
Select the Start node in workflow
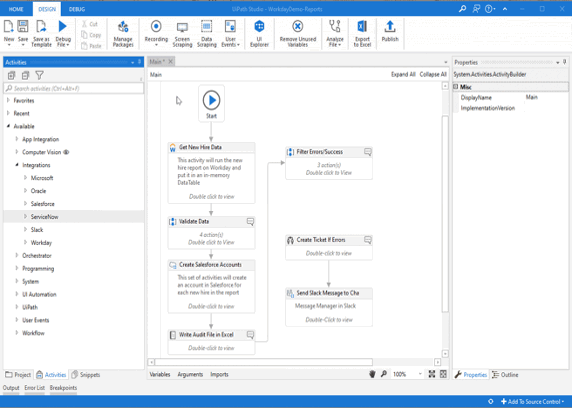212,104
